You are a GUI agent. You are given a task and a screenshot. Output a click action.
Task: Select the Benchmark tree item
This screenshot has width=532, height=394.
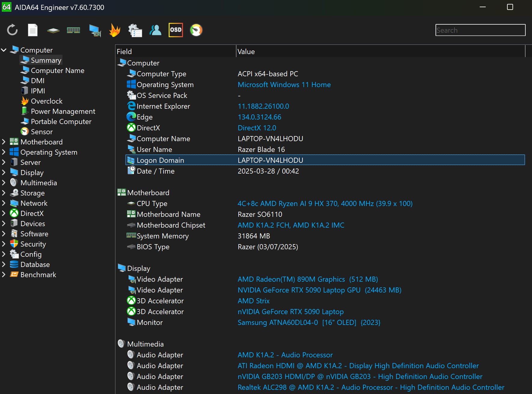click(33, 275)
